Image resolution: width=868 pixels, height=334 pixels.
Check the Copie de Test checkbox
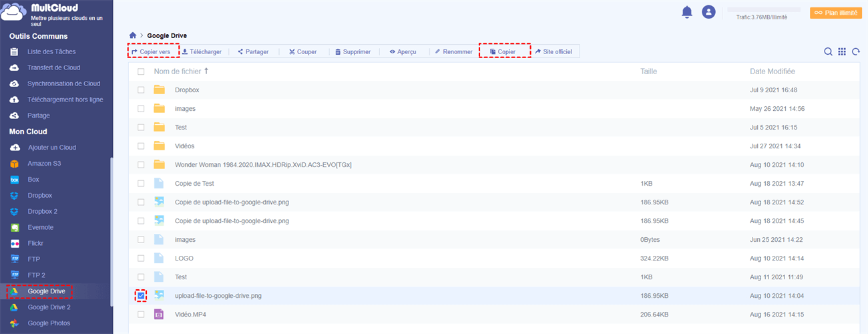point(141,183)
